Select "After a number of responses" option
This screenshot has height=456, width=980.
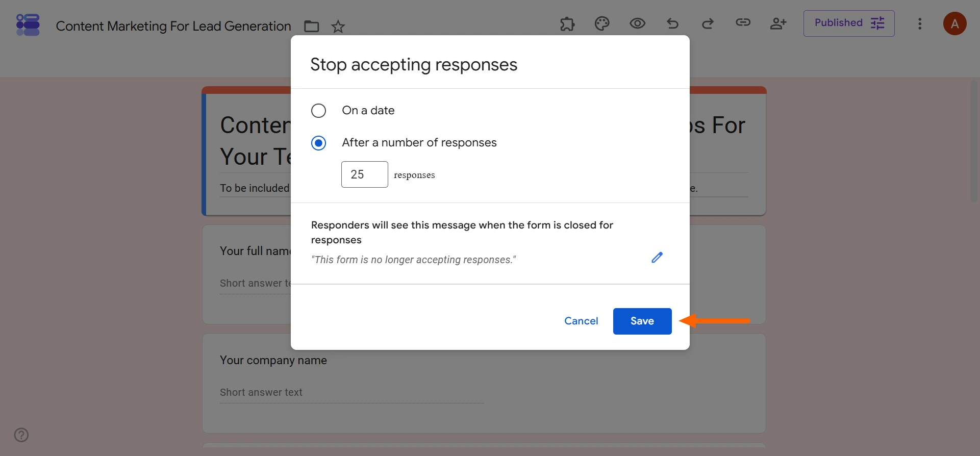tap(318, 143)
